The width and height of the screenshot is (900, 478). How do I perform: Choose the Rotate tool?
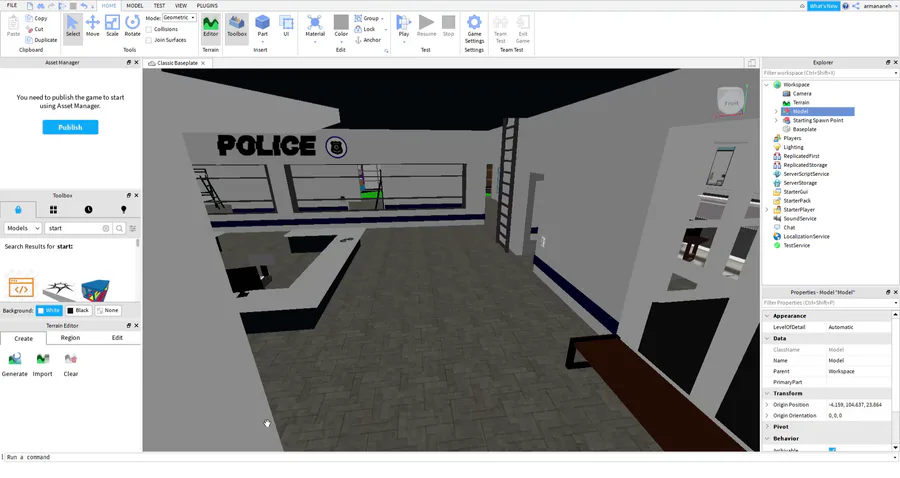point(133,26)
